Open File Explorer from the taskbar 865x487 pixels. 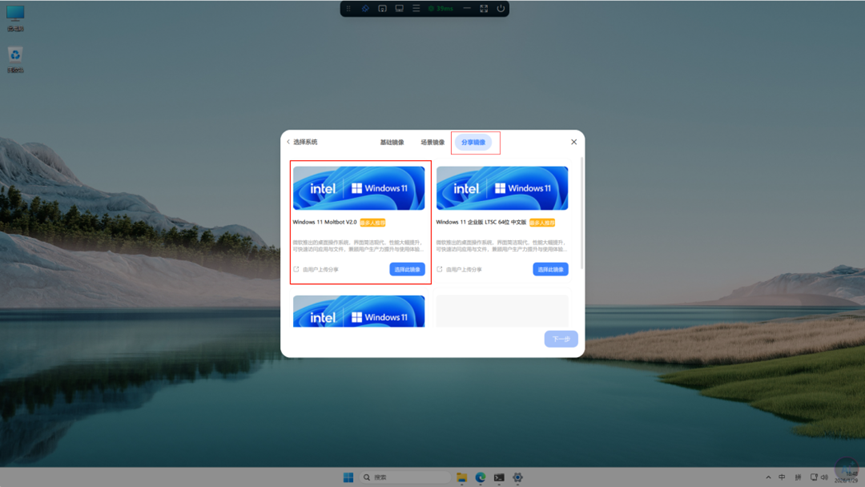pos(462,477)
